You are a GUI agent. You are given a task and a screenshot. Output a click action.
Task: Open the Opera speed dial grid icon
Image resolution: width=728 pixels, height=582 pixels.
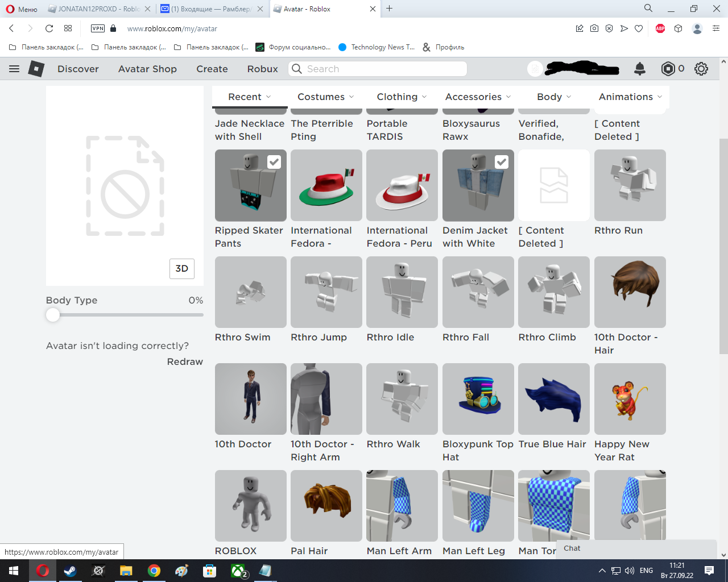pyautogui.click(x=68, y=28)
